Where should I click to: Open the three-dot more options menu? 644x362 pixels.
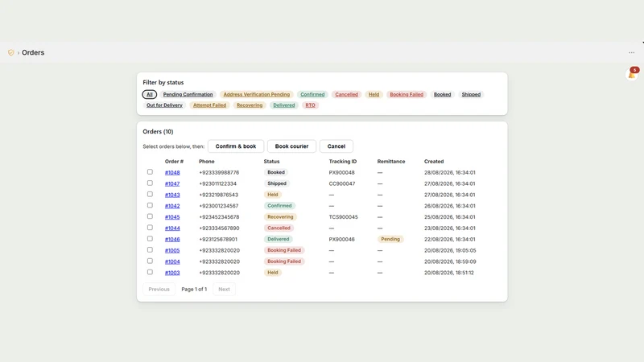click(x=631, y=52)
